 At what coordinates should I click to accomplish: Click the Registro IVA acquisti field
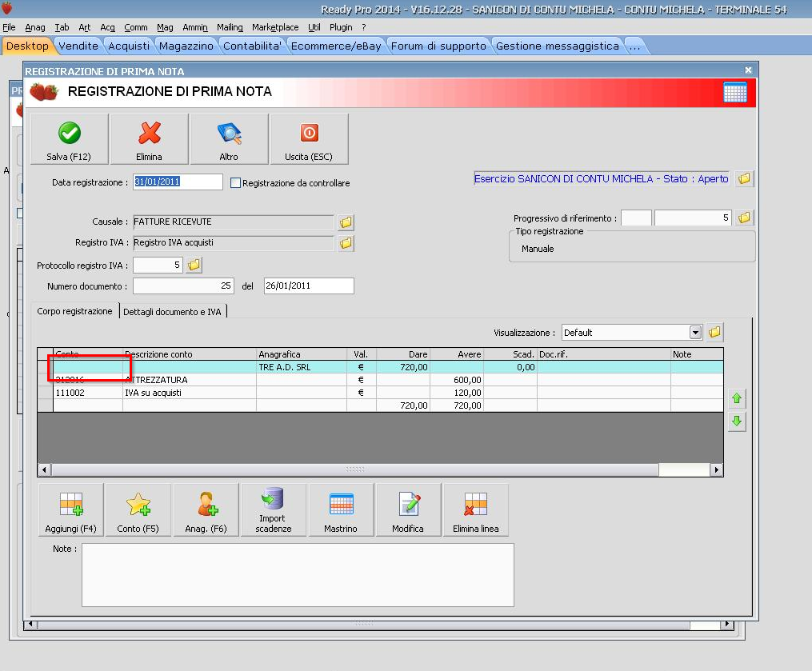[x=234, y=243]
